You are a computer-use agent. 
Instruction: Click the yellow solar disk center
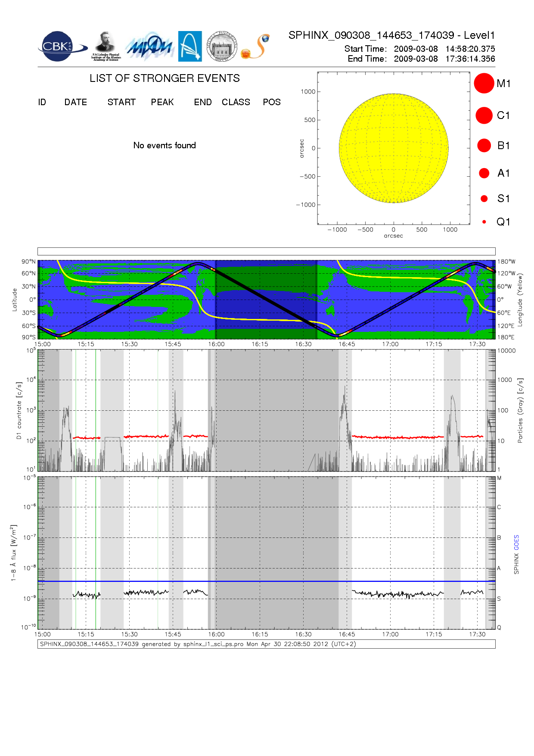(394, 148)
